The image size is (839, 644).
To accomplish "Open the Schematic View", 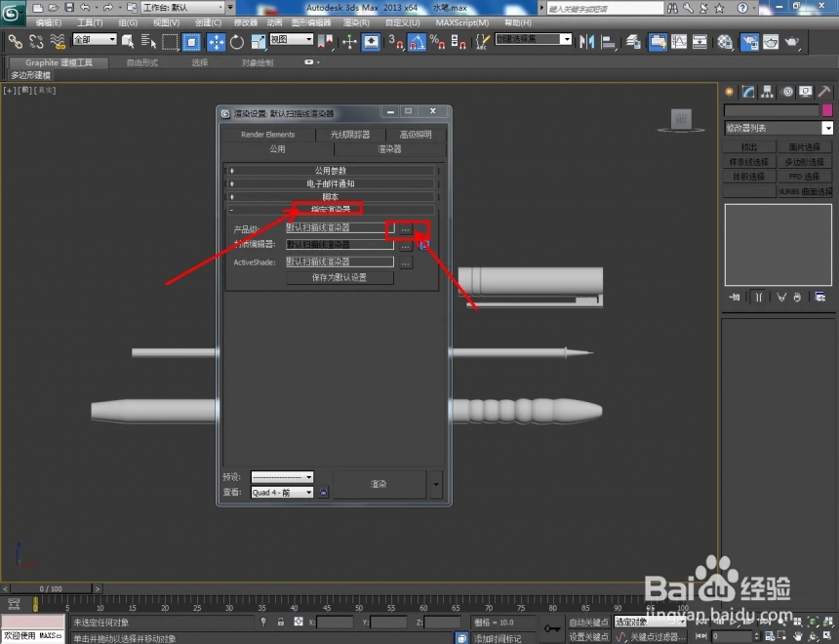I will 699,41.
